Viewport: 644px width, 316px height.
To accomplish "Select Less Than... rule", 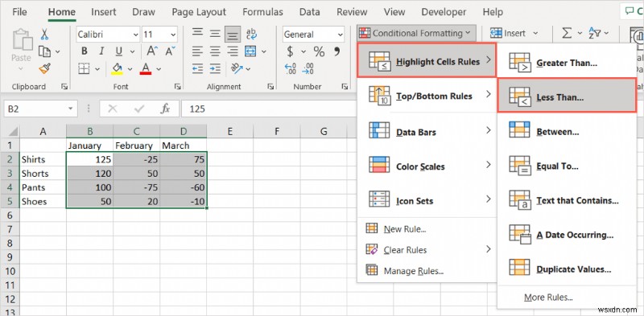I will pos(567,96).
